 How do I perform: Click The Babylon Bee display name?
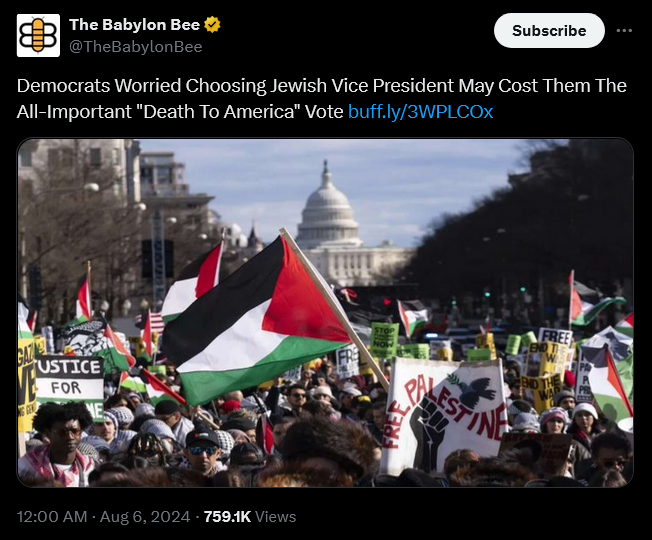pyautogui.click(x=135, y=25)
